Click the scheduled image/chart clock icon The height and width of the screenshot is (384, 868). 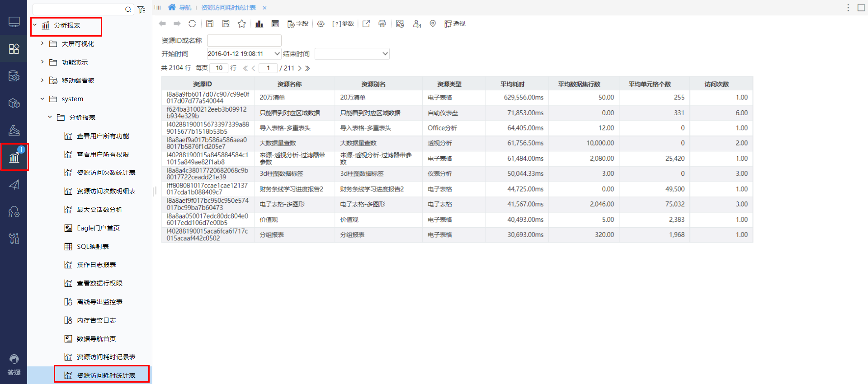click(400, 23)
